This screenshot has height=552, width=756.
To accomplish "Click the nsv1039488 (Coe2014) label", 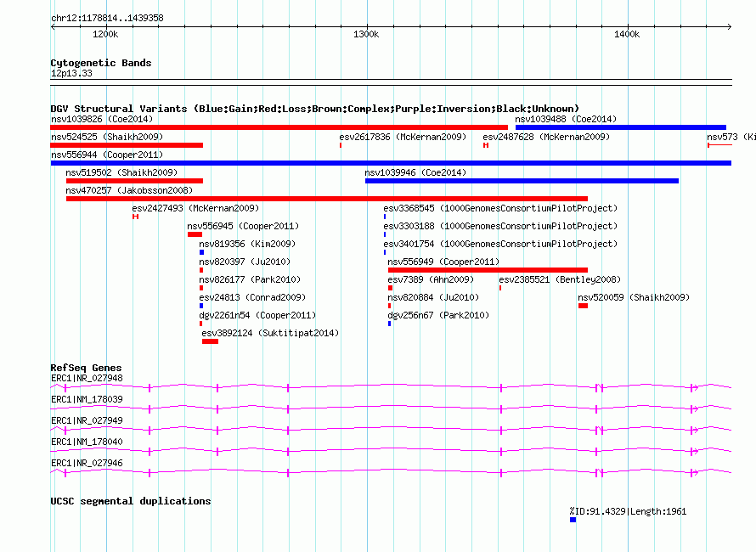I will click(566, 119).
